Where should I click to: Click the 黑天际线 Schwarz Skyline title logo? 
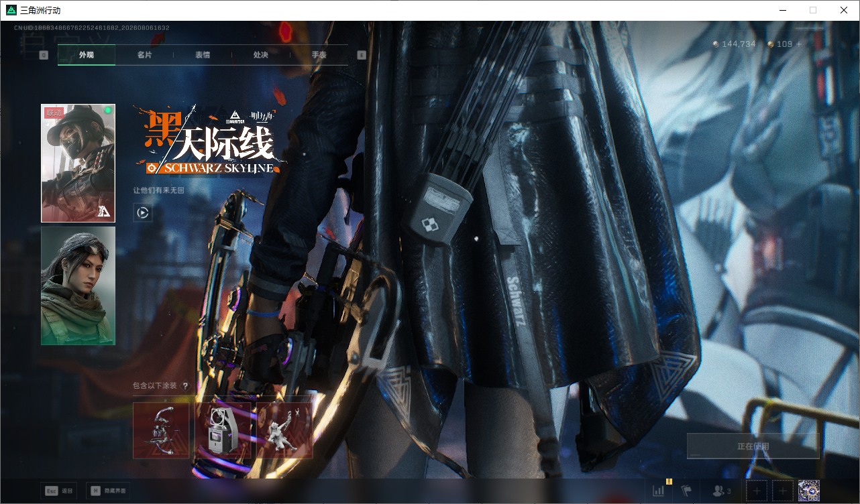[211, 139]
